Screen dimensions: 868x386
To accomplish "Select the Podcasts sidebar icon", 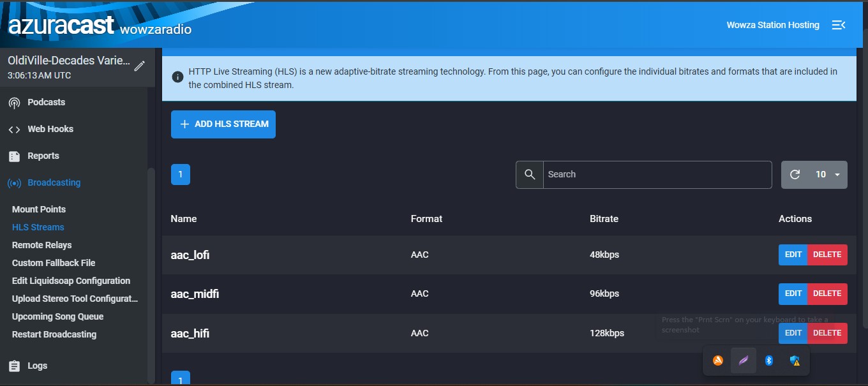I will tap(14, 102).
